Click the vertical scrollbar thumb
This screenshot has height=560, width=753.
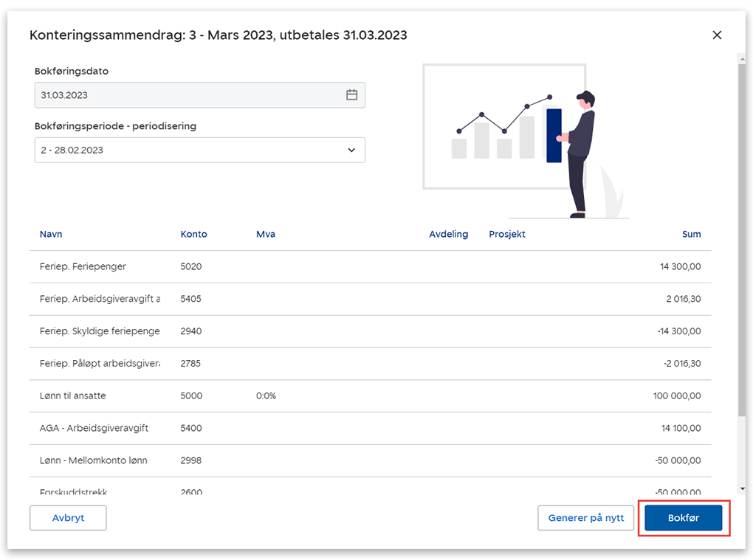(x=741, y=236)
